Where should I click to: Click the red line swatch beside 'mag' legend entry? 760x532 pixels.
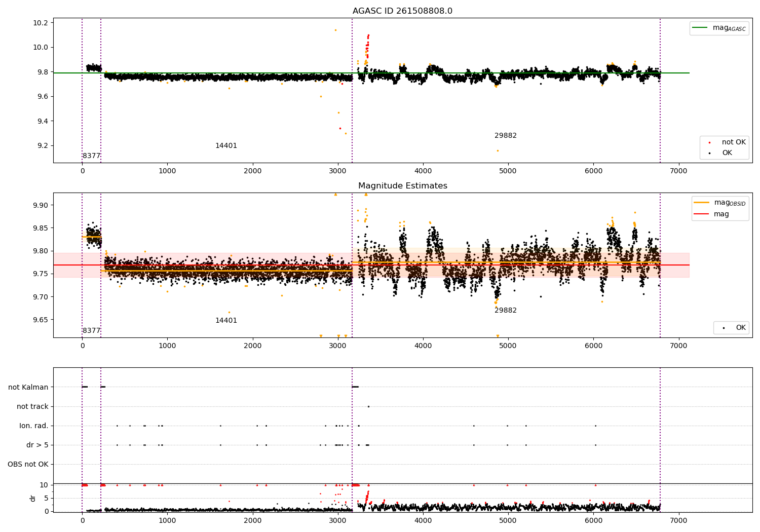[x=702, y=214]
